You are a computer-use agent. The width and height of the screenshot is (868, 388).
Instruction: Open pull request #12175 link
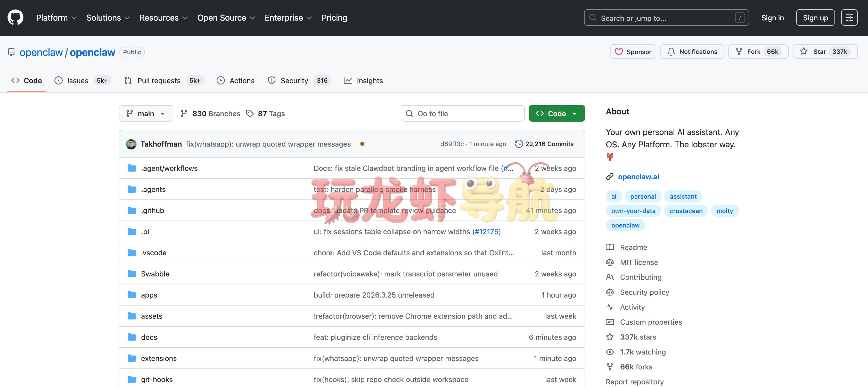pos(486,232)
